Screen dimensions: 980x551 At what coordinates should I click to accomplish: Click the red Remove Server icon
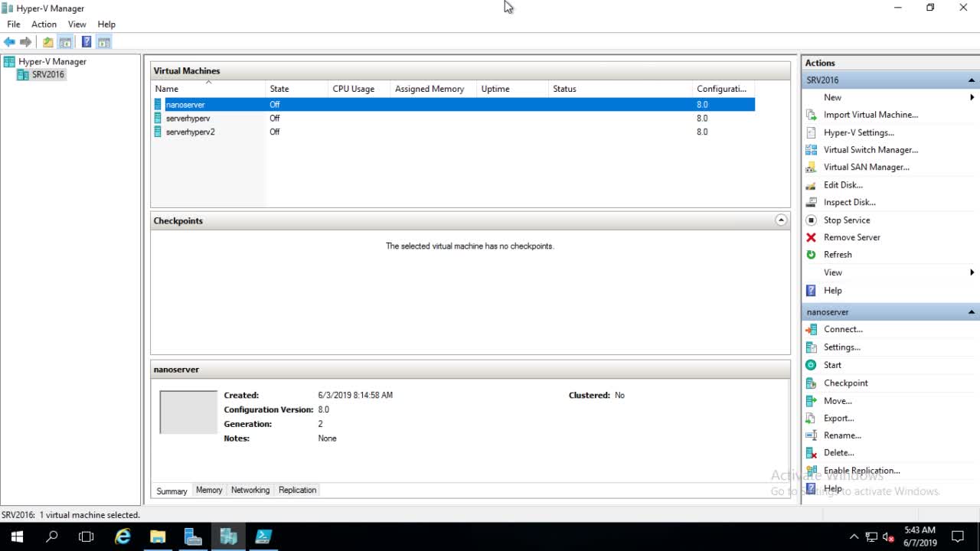(811, 237)
